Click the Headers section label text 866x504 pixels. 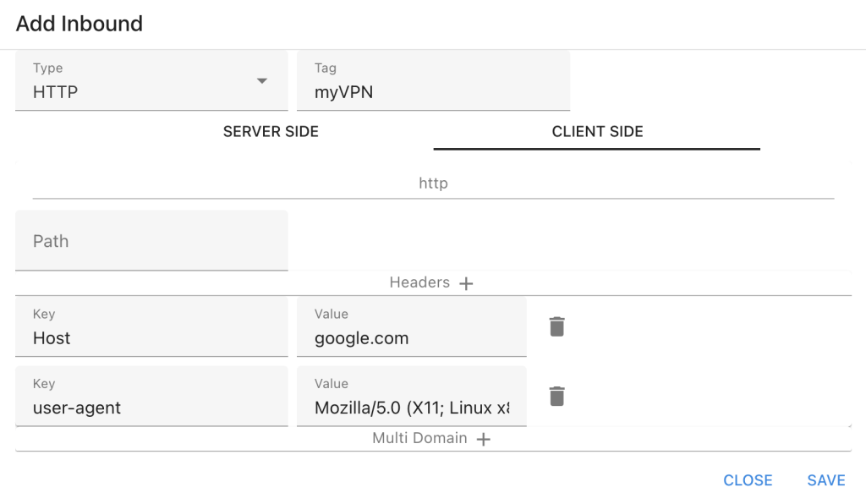click(x=419, y=282)
